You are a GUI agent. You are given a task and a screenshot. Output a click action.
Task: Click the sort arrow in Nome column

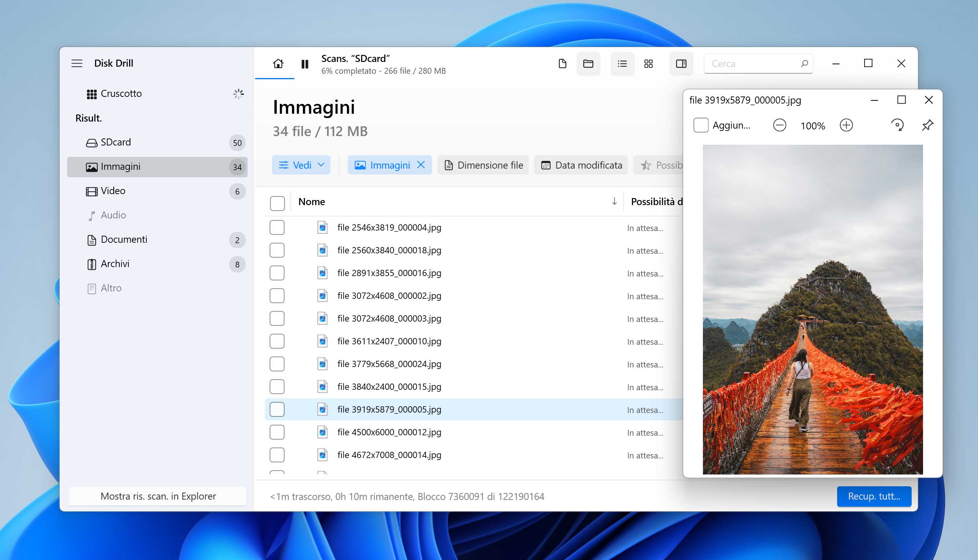[x=614, y=202]
